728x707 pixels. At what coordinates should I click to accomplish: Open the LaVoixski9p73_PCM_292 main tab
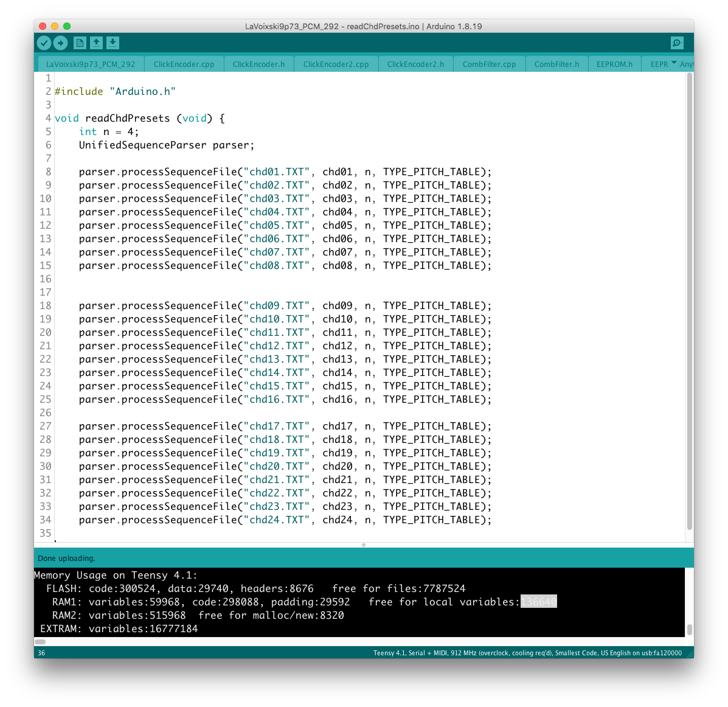pyautogui.click(x=91, y=64)
